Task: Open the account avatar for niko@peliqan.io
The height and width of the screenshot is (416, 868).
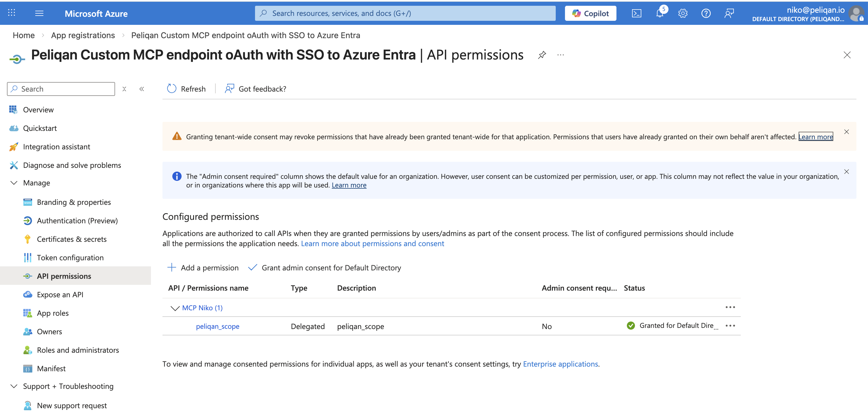Action: point(856,14)
